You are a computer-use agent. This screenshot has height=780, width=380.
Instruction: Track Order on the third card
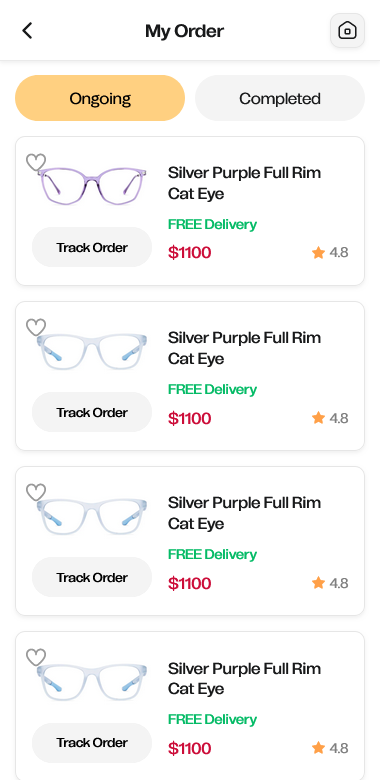pos(92,577)
